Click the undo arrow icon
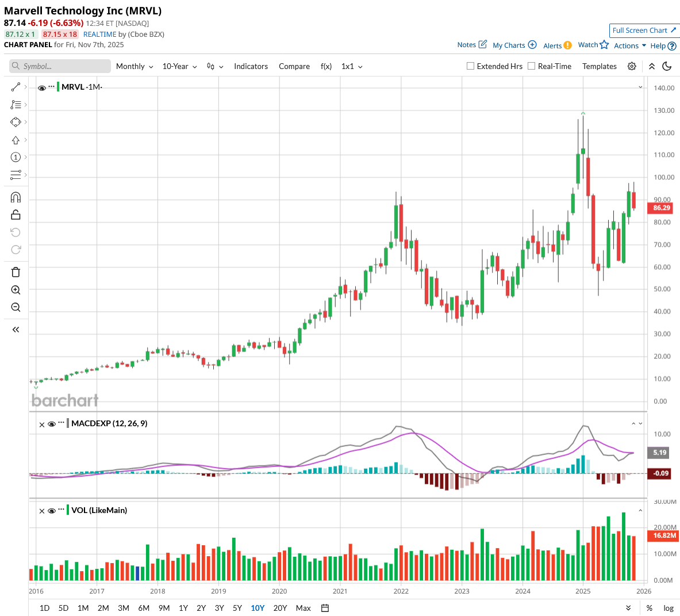The width and height of the screenshot is (680, 616). [16, 232]
